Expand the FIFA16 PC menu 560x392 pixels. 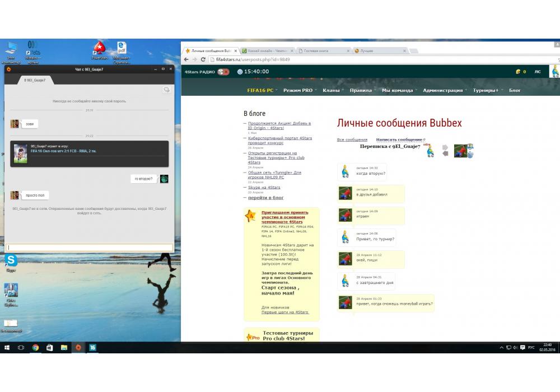(x=260, y=90)
